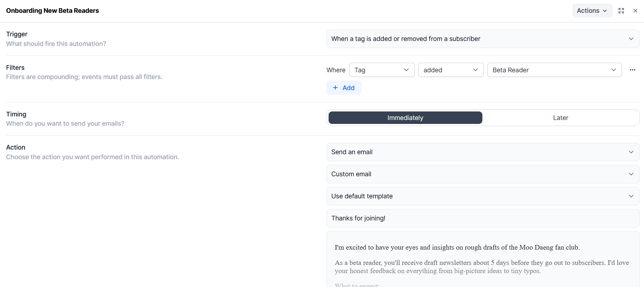Open the Actions menu
Screen dimensions: 644x287
point(588,11)
